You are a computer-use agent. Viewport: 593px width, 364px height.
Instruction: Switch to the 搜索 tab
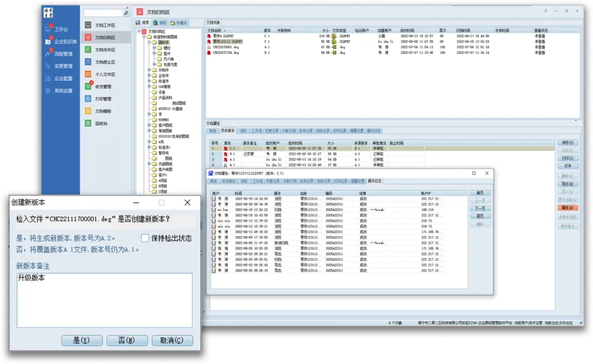160,23
